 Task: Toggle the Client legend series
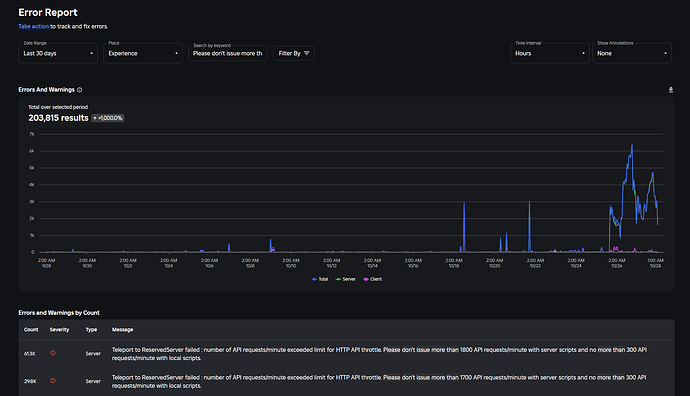(x=373, y=279)
